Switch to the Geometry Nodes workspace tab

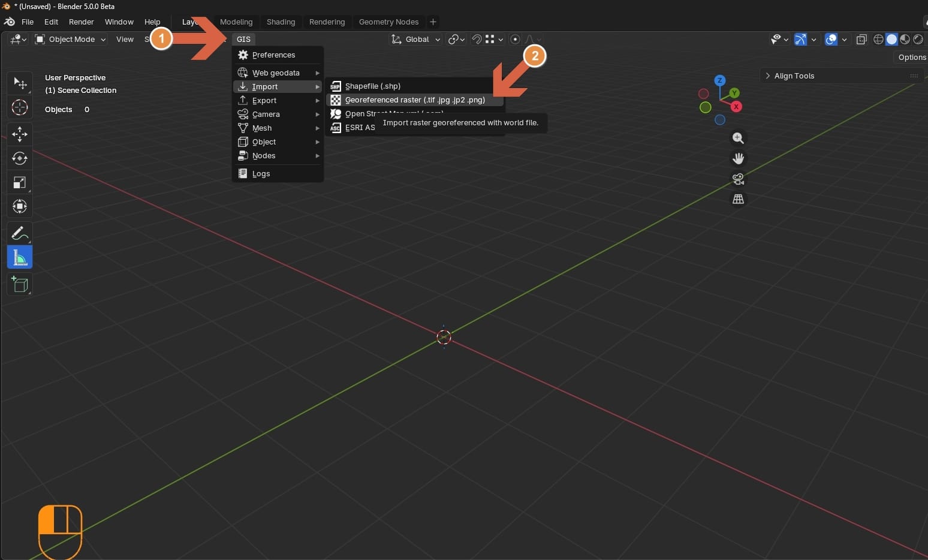click(x=388, y=22)
